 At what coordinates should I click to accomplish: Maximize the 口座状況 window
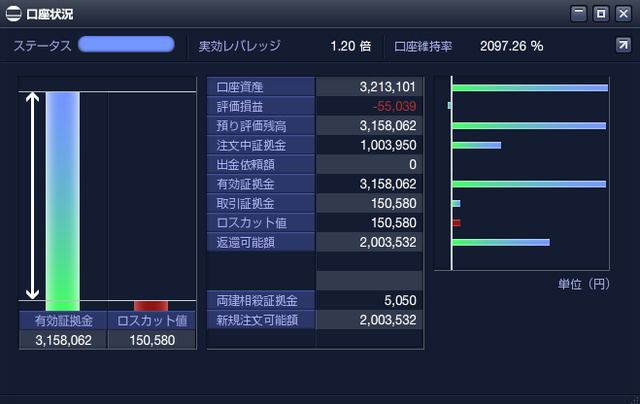[601, 13]
